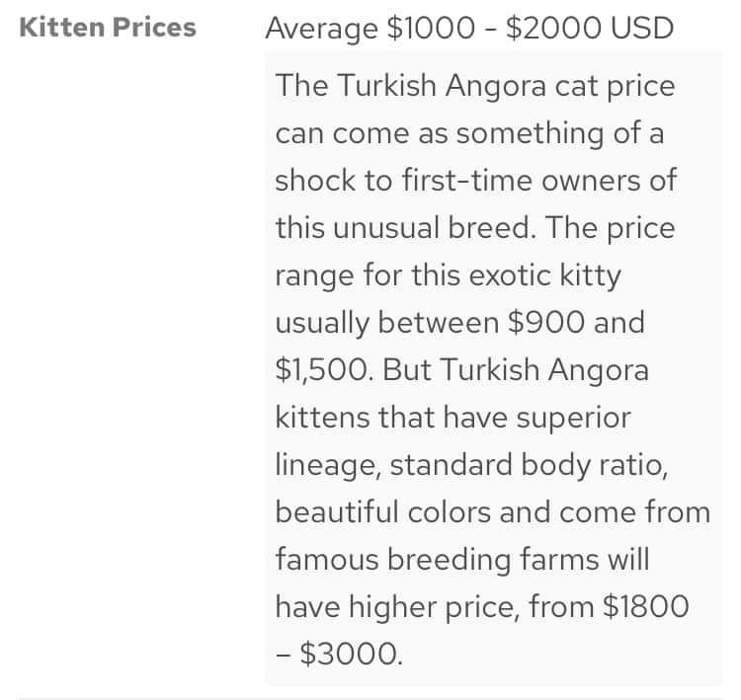Select the "Average" word in price summary

pyautogui.click(x=321, y=30)
